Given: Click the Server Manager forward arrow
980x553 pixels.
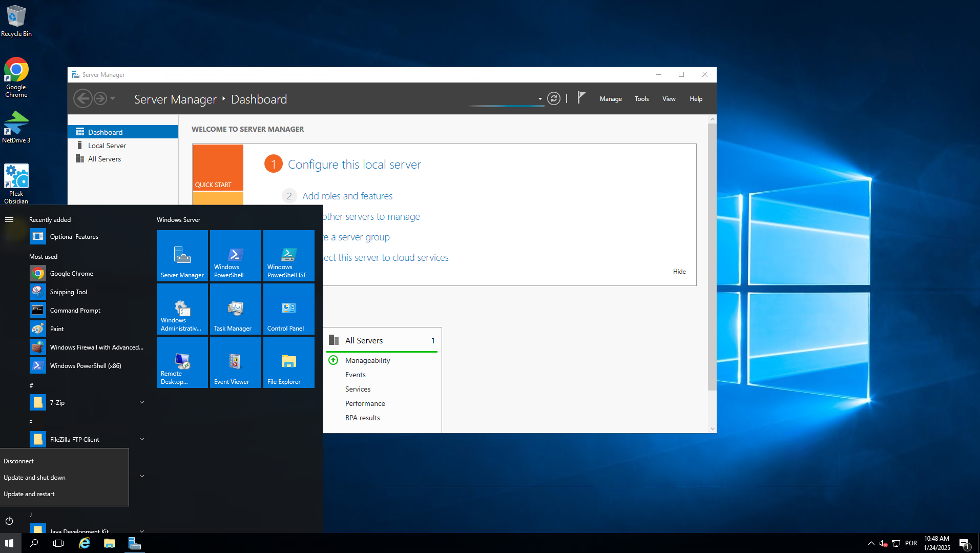Looking at the screenshot, I should pos(100,98).
